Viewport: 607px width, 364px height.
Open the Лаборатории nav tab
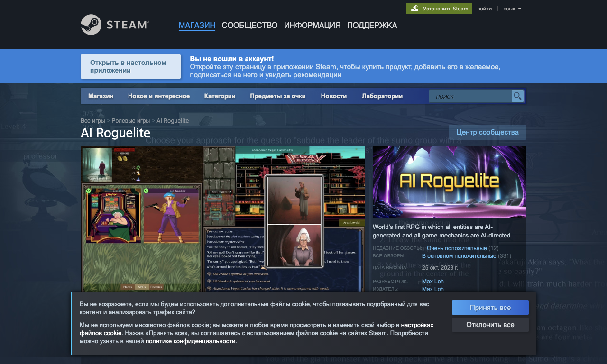click(382, 96)
